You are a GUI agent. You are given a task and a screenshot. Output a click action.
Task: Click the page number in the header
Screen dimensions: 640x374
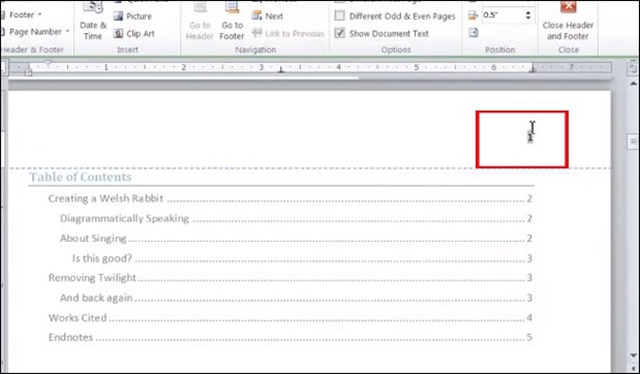coord(530,138)
